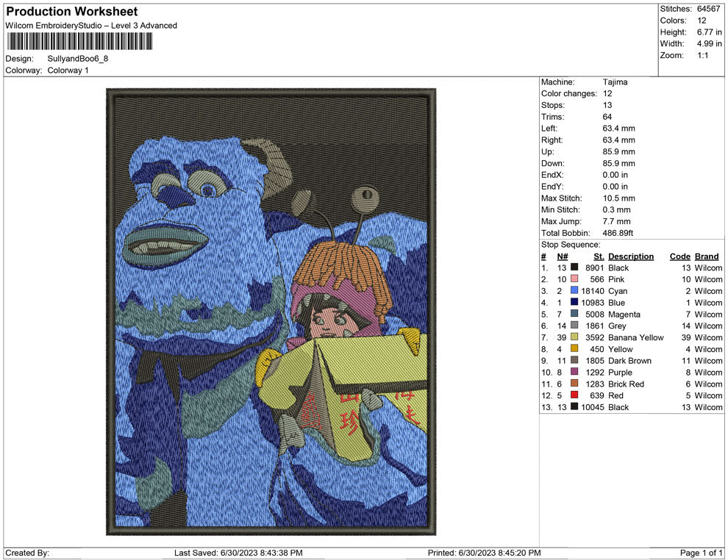Click the Black swatch in stop 13
The image size is (728, 560).
tap(574, 406)
